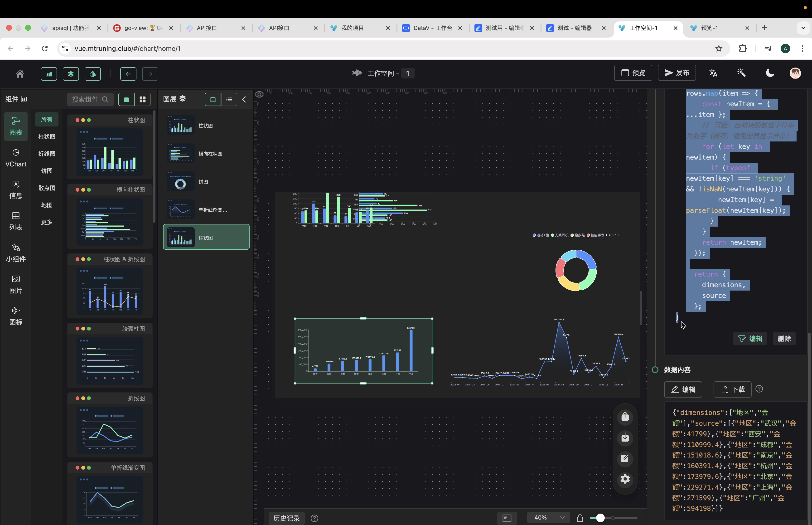The image size is (812, 525).
Task: Click the home icon in the top bar
Action: (x=20, y=74)
